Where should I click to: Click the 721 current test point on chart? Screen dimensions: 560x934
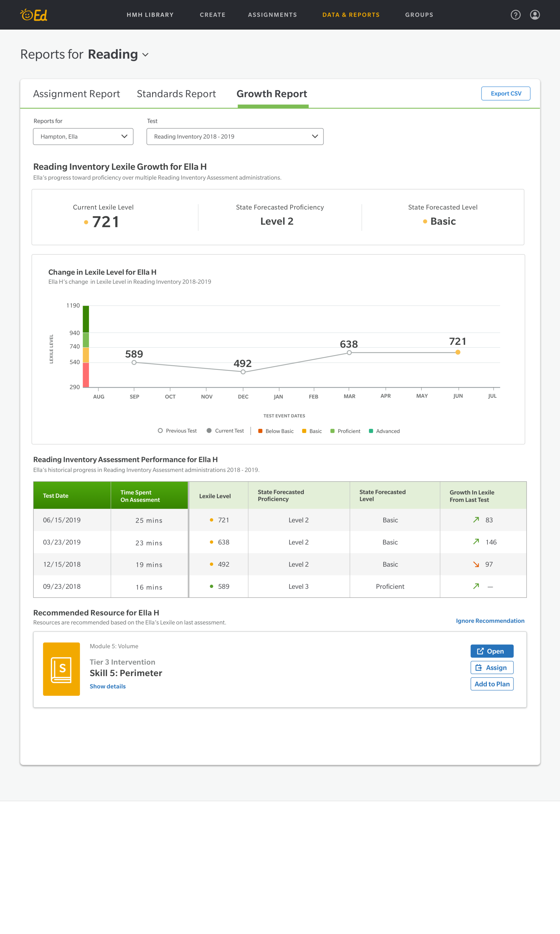(x=458, y=352)
